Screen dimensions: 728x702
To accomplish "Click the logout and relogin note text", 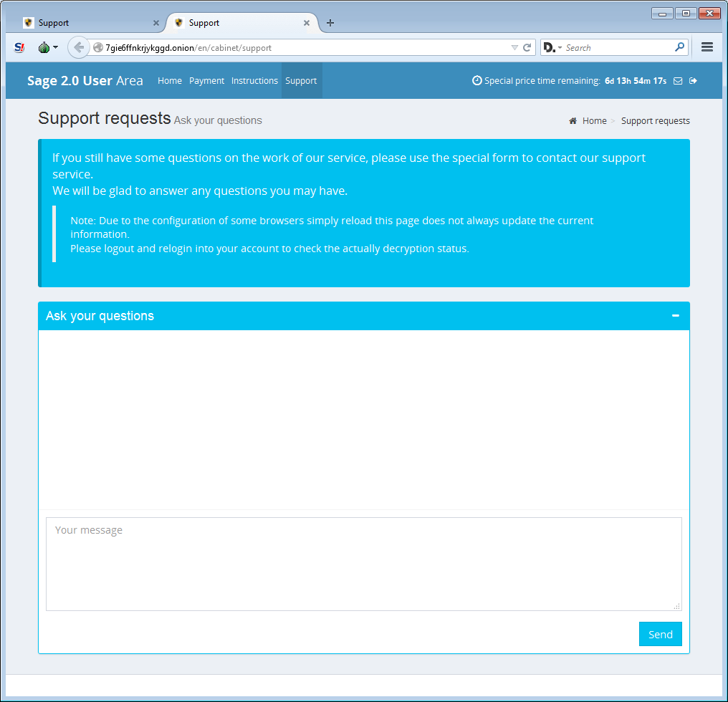I will click(269, 249).
